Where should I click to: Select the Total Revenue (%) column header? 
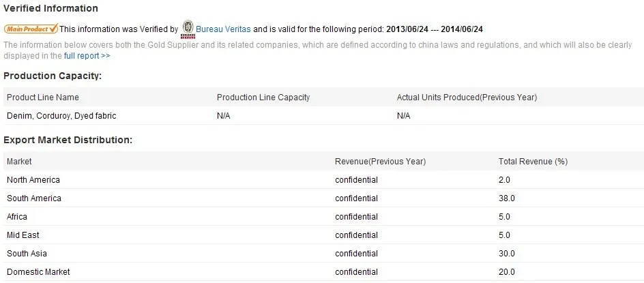533,162
